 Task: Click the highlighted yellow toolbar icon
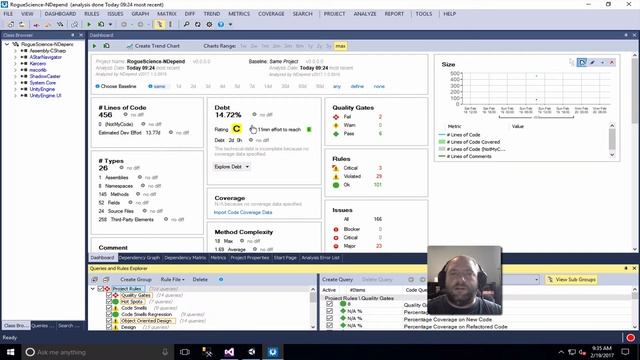click(x=160, y=24)
